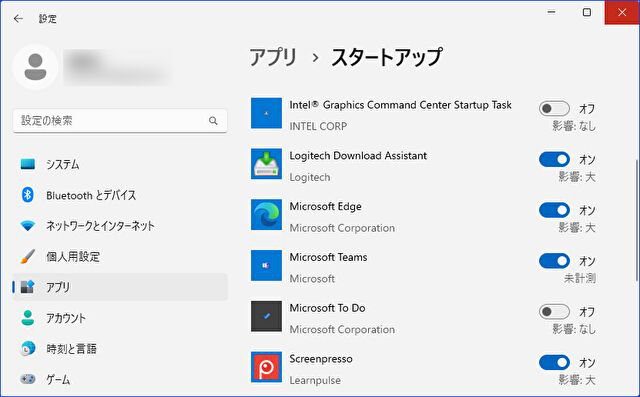Switch off Microsoft Teams startup toggle

click(x=554, y=261)
